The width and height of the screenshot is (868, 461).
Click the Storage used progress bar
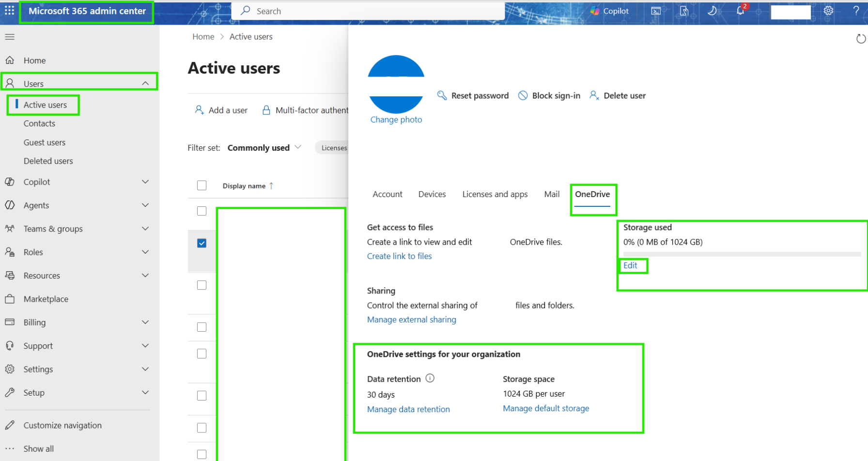742,254
